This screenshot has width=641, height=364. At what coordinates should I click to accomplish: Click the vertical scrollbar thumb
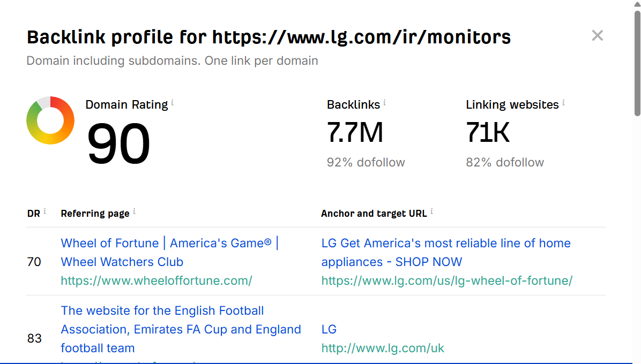click(x=637, y=63)
